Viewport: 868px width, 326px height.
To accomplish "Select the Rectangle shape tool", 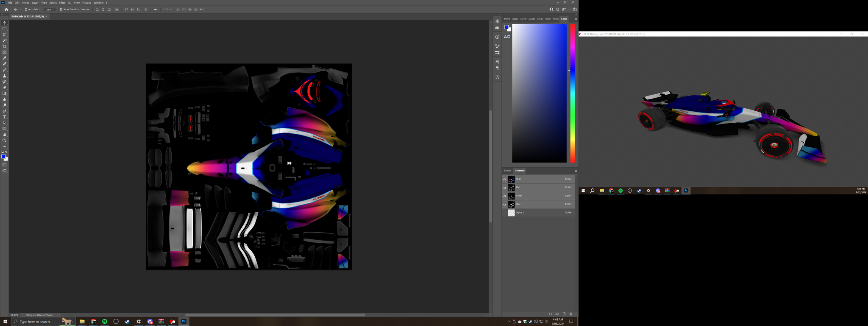I will pos(5,129).
